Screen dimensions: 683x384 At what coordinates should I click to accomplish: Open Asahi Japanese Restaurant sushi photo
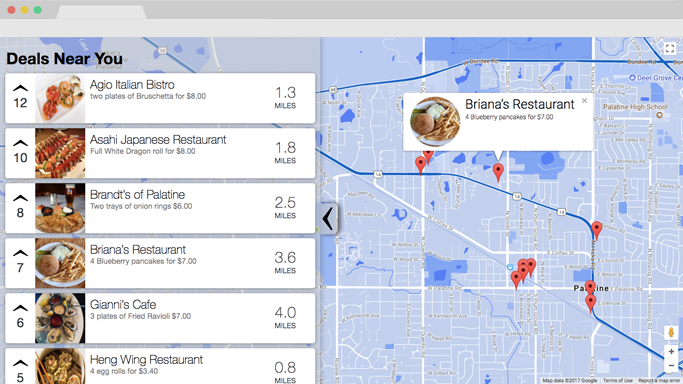60,153
